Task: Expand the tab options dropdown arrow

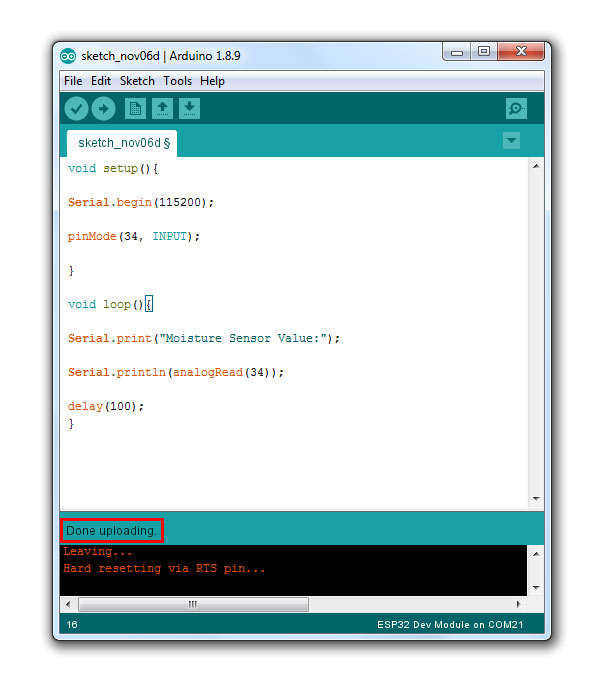Action: pyautogui.click(x=511, y=141)
